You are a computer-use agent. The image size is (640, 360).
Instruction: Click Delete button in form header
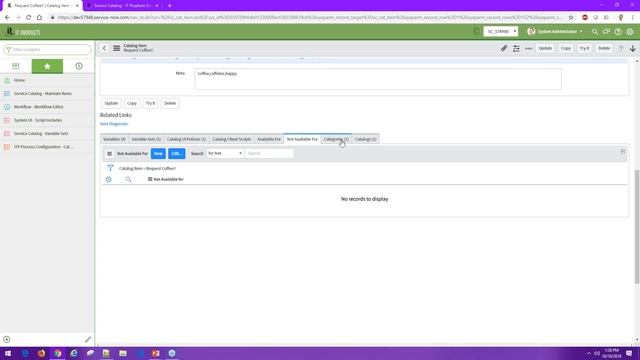coord(604,48)
